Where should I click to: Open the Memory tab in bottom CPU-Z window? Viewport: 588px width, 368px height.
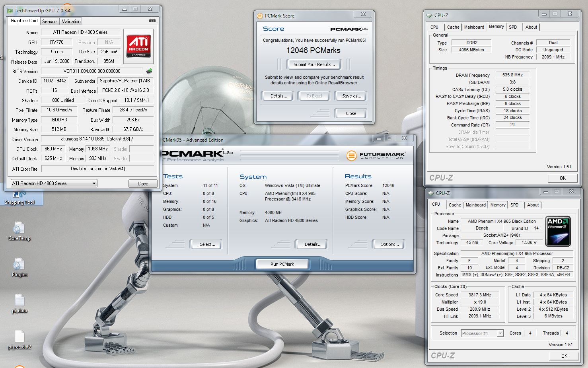pyautogui.click(x=498, y=205)
